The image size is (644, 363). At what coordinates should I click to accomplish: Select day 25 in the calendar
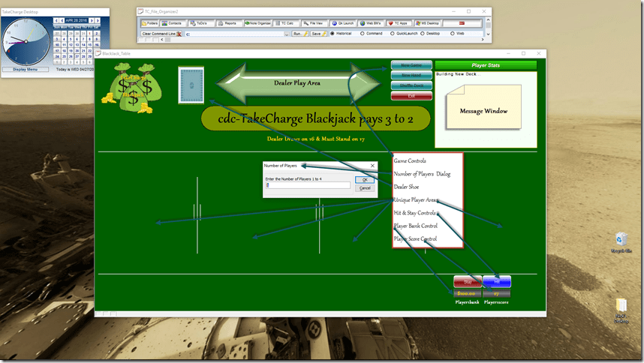pyautogui.click(x=64, y=56)
